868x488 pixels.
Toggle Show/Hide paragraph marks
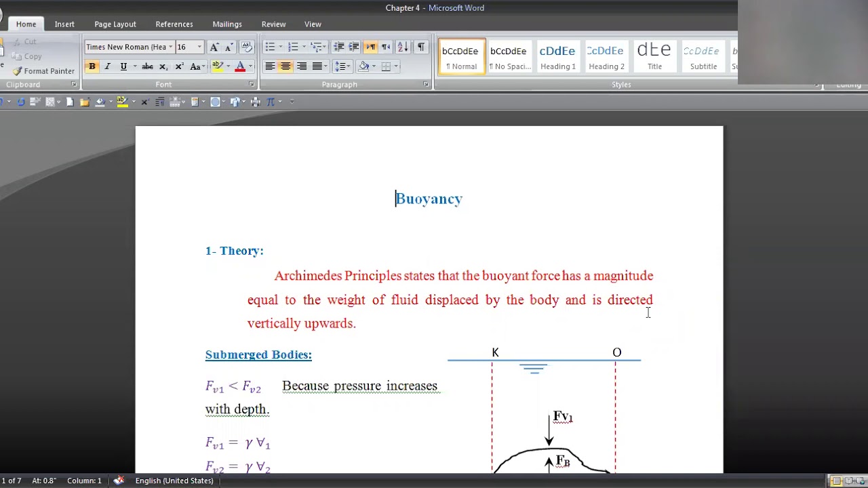420,47
